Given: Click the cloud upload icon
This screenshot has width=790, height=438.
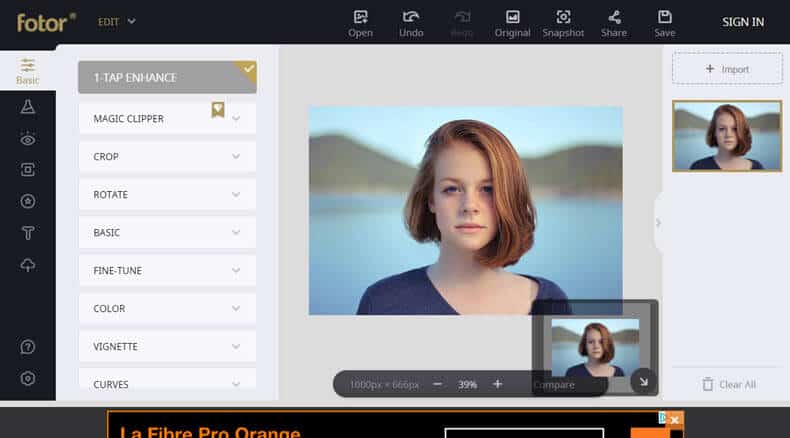Looking at the screenshot, I should 28,265.
